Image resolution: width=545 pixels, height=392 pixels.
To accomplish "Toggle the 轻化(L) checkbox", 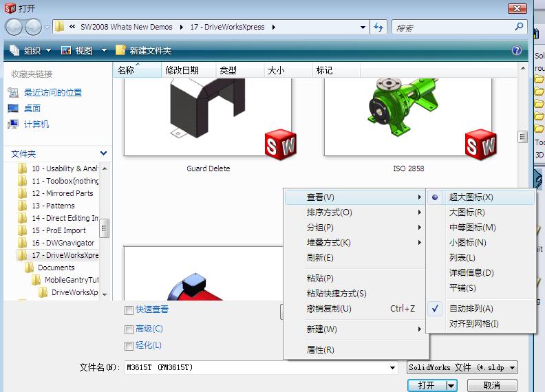I will tap(129, 346).
